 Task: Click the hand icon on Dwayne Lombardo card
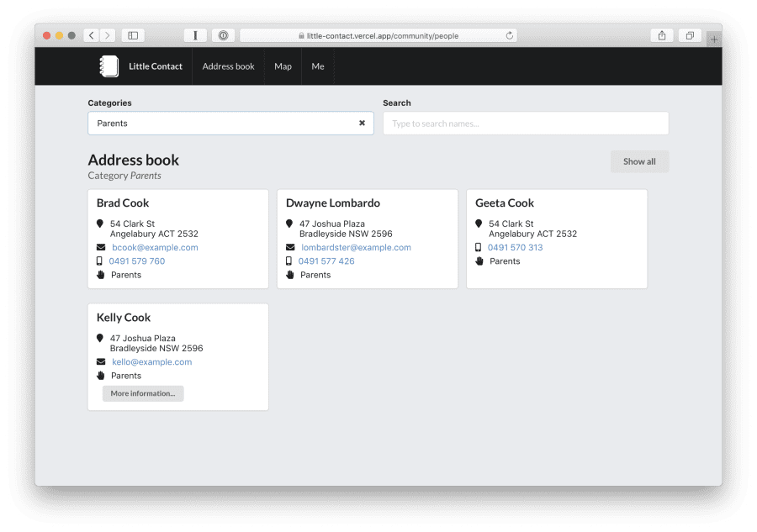click(x=289, y=275)
